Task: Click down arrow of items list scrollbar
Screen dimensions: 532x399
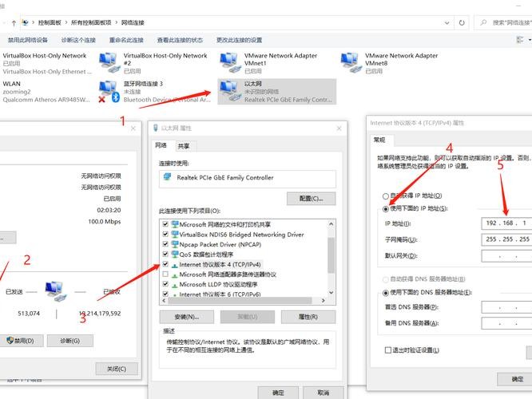Action: click(x=332, y=292)
